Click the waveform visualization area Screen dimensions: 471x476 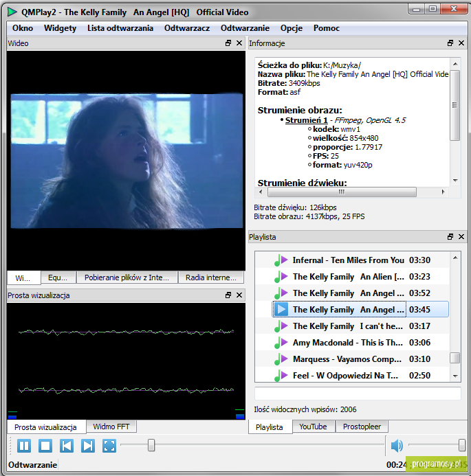pyautogui.click(x=126, y=361)
